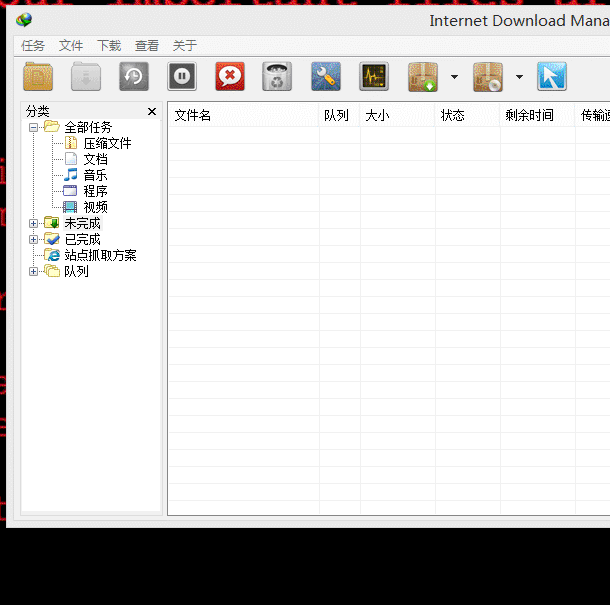Click the IDM application logo icon
The height and width of the screenshot is (605, 610).
[24, 20]
